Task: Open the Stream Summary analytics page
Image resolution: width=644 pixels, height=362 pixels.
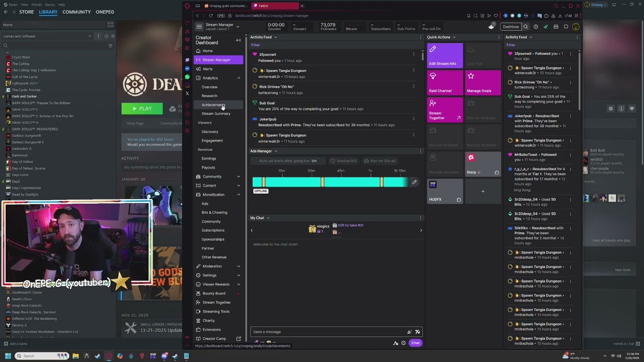Action: coord(216,114)
